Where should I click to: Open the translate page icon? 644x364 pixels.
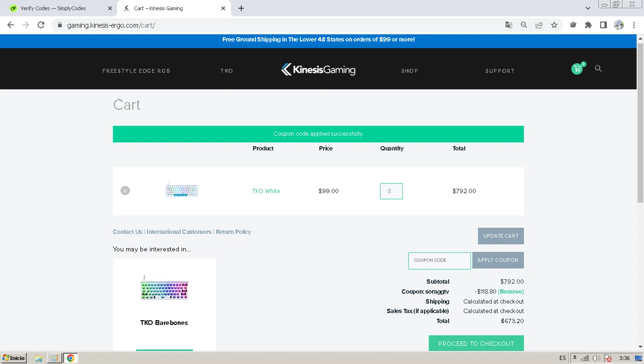509,25
